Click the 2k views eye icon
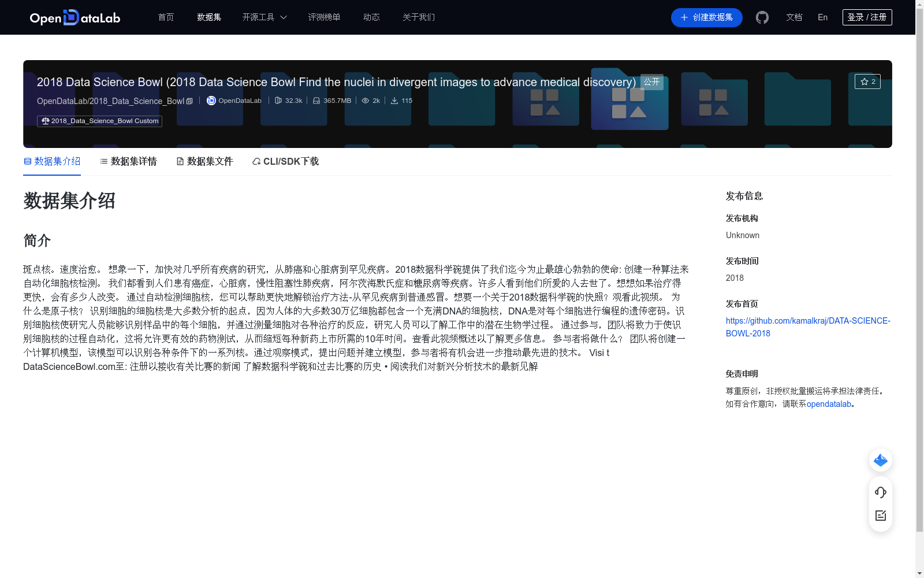 coord(366,101)
